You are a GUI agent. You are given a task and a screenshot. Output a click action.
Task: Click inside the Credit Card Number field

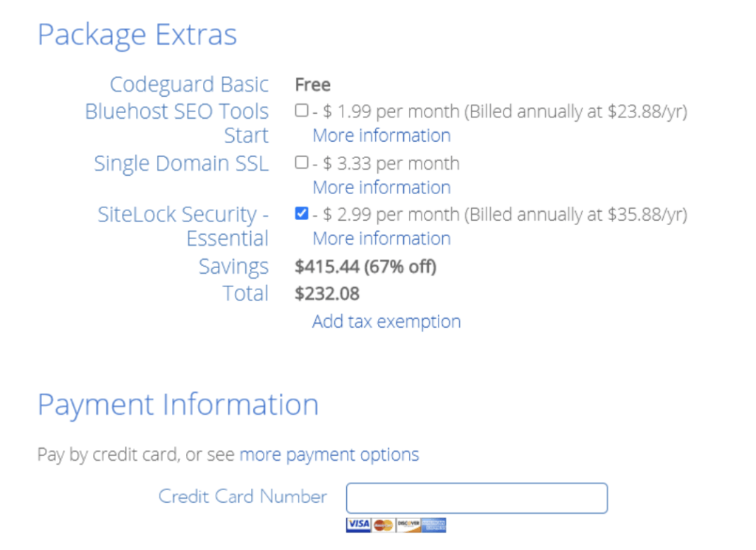click(x=476, y=497)
